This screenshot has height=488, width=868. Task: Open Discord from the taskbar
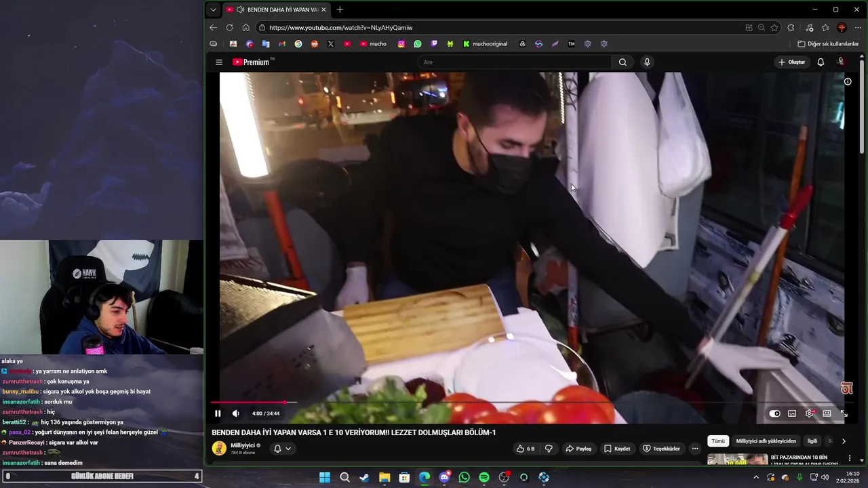click(444, 477)
